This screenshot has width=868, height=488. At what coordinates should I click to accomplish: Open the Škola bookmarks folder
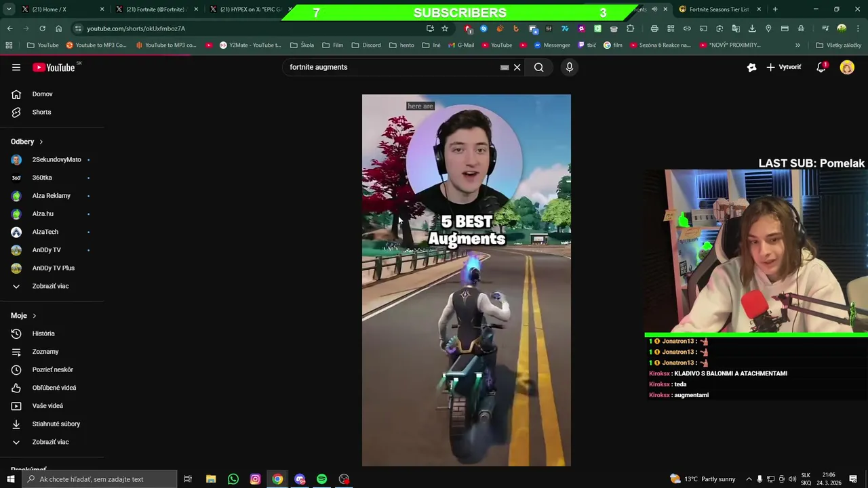(302, 45)
